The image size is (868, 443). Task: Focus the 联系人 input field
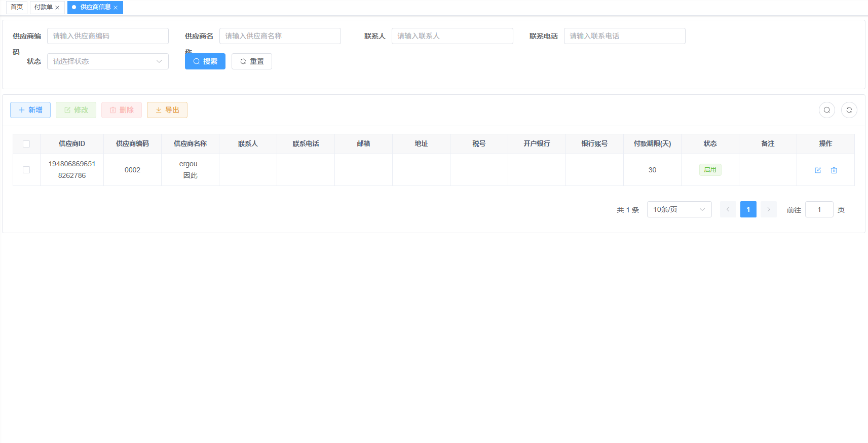tap(452, 36)
